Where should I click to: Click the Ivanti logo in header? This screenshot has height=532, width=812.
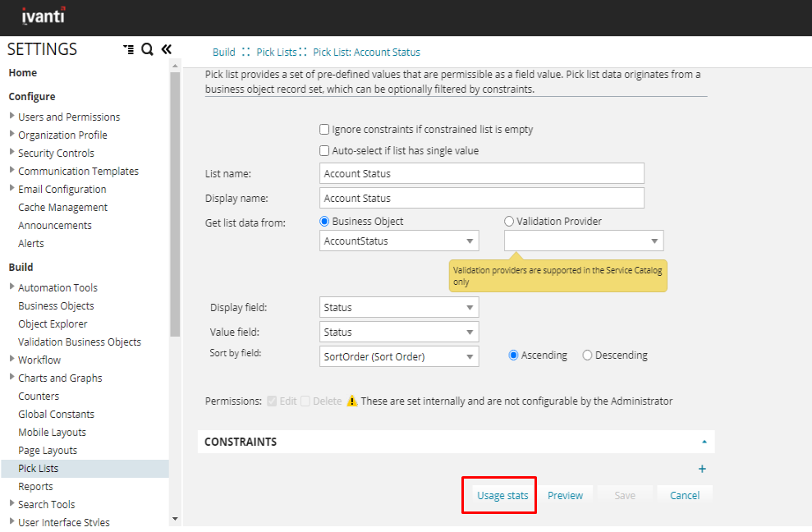coord(43,15)
